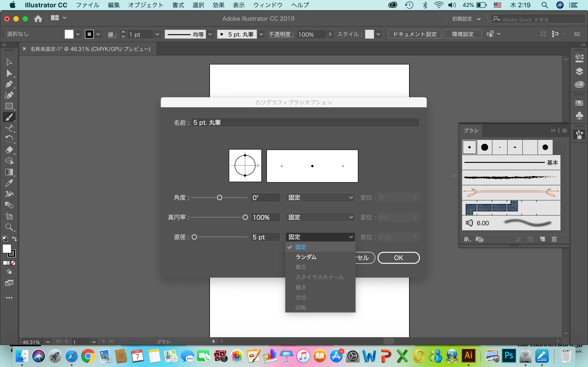The width and height of the screenshot is (588, 367).
Task: Open the 角度 method dropdown
Action: (x=320, y=197)
